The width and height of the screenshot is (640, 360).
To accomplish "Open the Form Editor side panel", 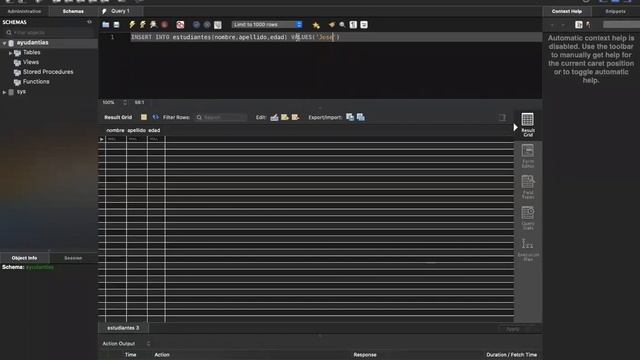I will tap(527, 156).
